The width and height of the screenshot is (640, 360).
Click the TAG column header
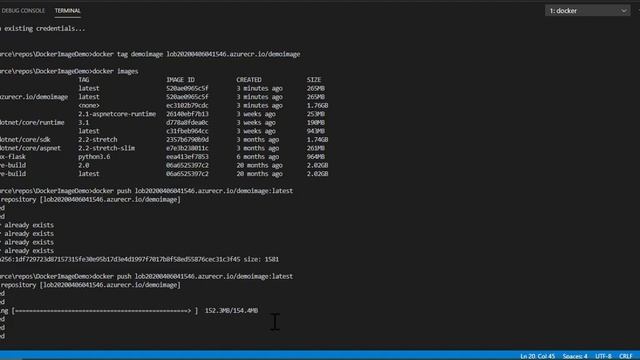pos(84,80)
